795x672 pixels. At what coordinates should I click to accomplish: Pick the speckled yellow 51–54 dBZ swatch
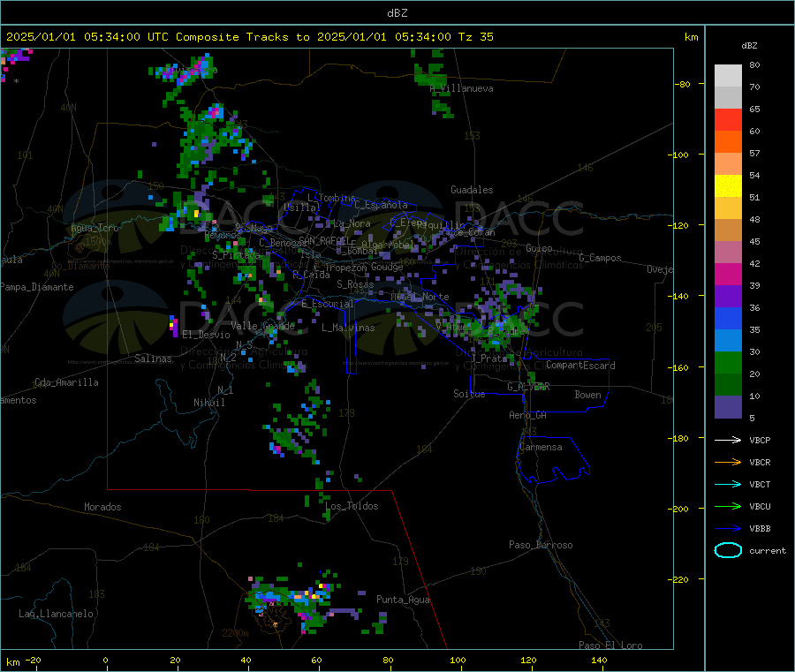click(728, 186)
